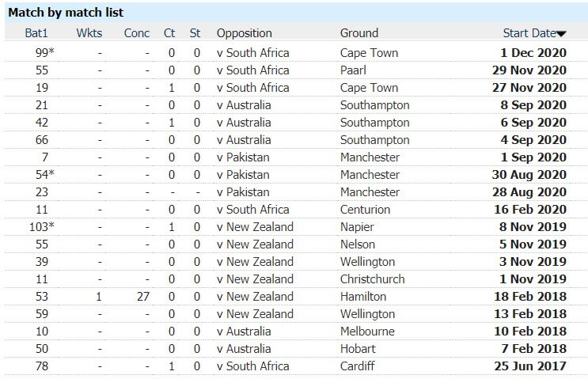The image size is (588, 379).
Task: Sort by the St column header
Action: [195, 33]
